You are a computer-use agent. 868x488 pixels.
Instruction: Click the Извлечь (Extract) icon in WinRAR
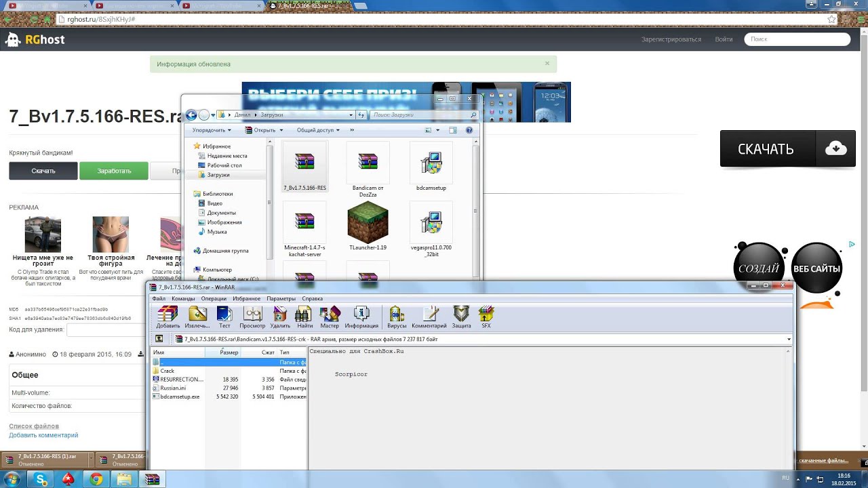[x=197, y=317]
